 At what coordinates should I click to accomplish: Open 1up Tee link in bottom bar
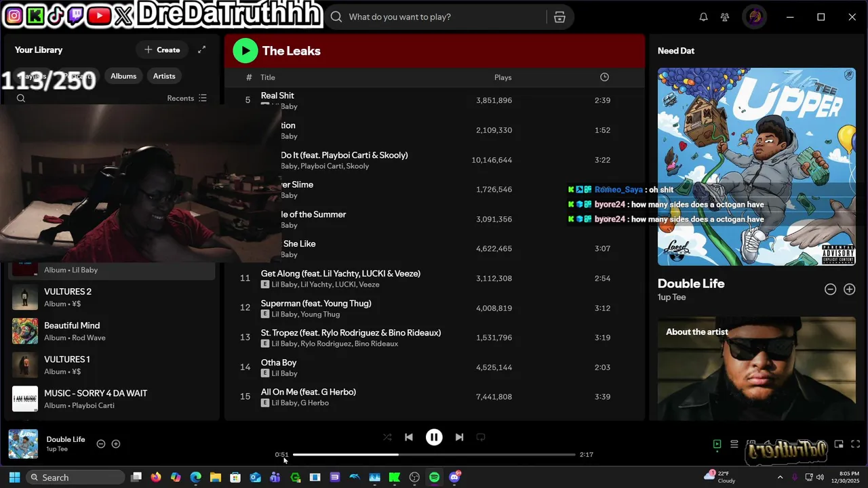pyautogui.click(x=57, y=449)
